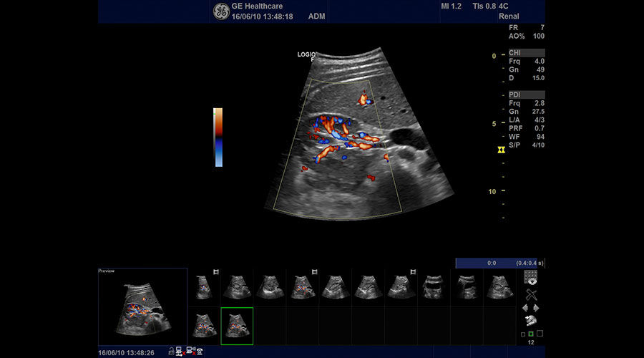Open fifth thumbnail in top row
Image resolution: width=644 pixels, height=358 pixels.
click(x=336, y=287)
